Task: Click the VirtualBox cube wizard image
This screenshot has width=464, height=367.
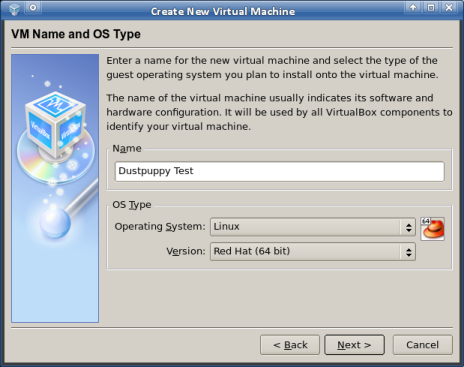Action: tap(55, 188)
